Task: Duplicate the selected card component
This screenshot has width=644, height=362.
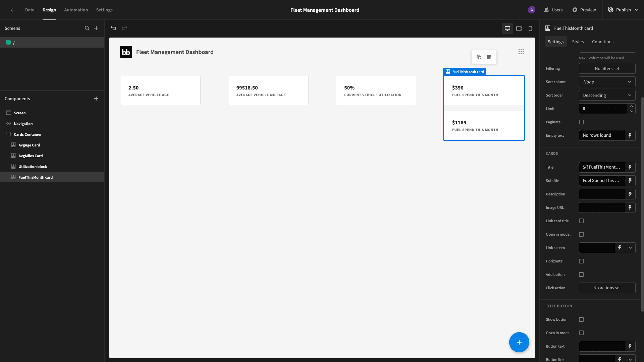Action: [x=479, y=57]
